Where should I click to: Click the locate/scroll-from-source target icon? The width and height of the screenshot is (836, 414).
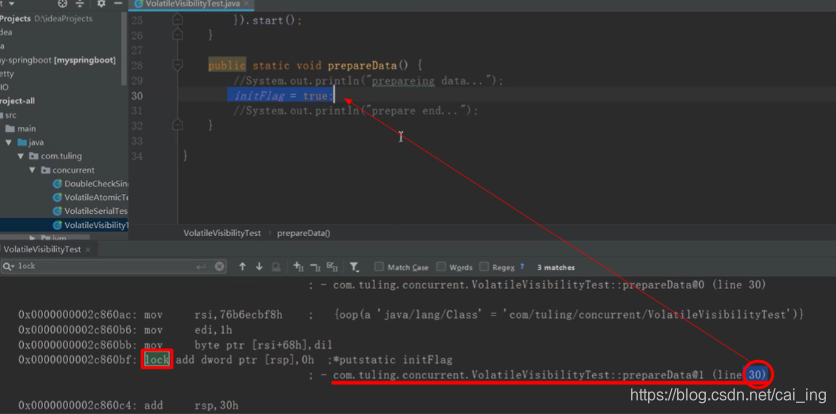[x=63, y=4]
